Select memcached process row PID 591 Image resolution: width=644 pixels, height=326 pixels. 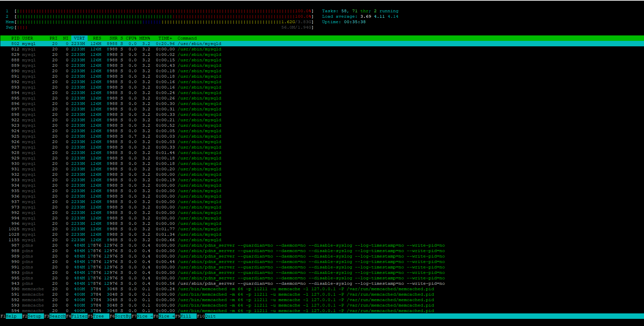[x=322, y=294]
